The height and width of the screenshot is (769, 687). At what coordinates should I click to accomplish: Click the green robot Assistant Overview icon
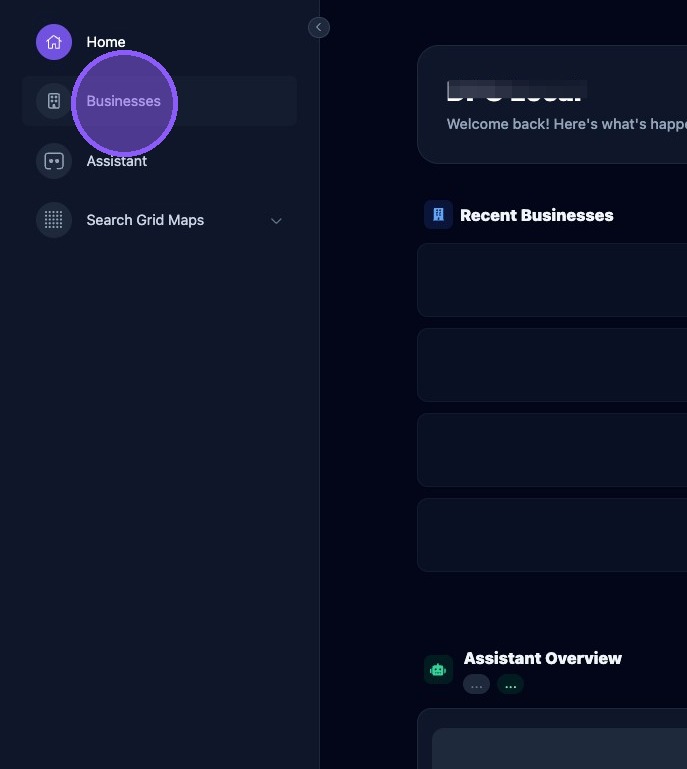pos(438,669)
